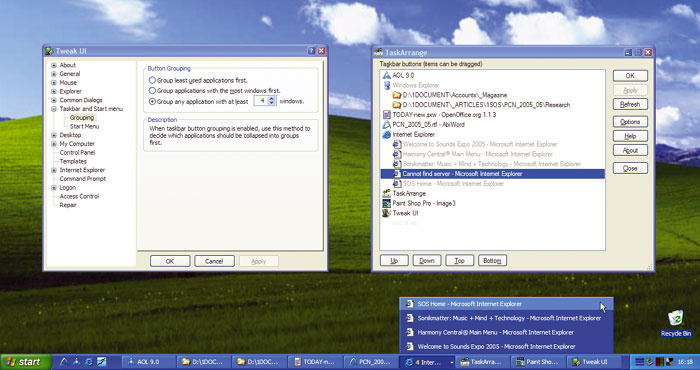Open AOL 9.0 taskbar button

coord(149,362)
